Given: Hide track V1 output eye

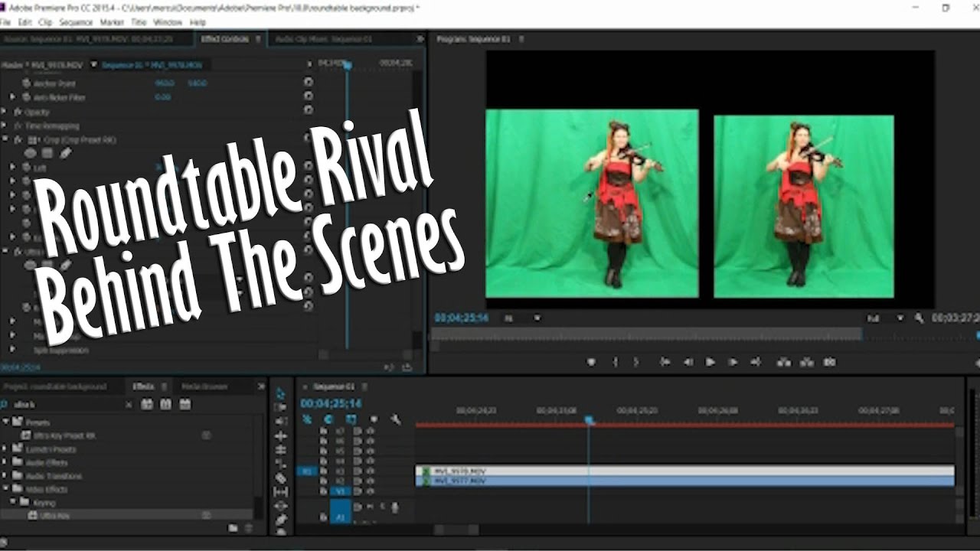Looking at the screenshot, I should click(371, 491).
